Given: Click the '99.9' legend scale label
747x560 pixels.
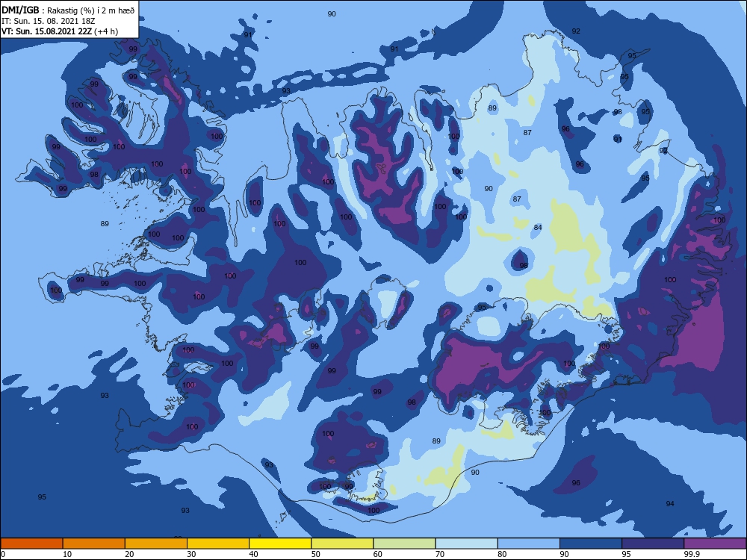Looking at the screenshot, I should (x=692, y=554).
